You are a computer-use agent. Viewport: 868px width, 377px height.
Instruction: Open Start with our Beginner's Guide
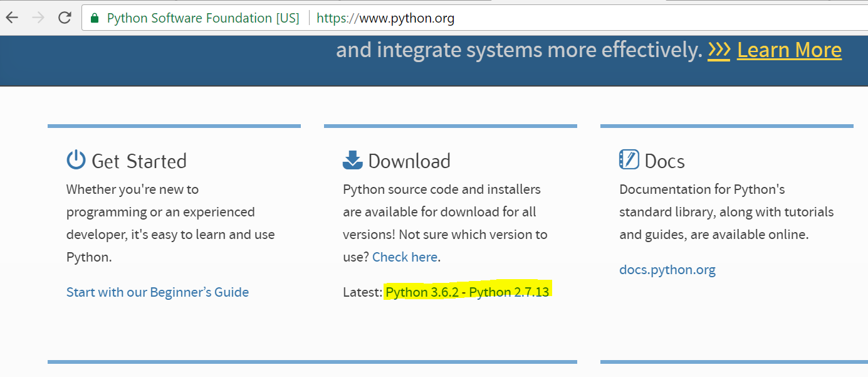point(157,292)
